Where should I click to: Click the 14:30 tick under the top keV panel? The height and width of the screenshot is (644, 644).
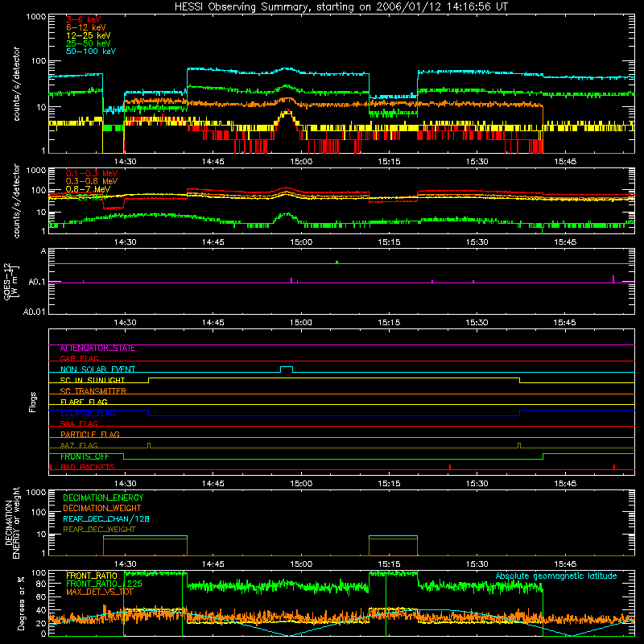click(x=125, y=162)
